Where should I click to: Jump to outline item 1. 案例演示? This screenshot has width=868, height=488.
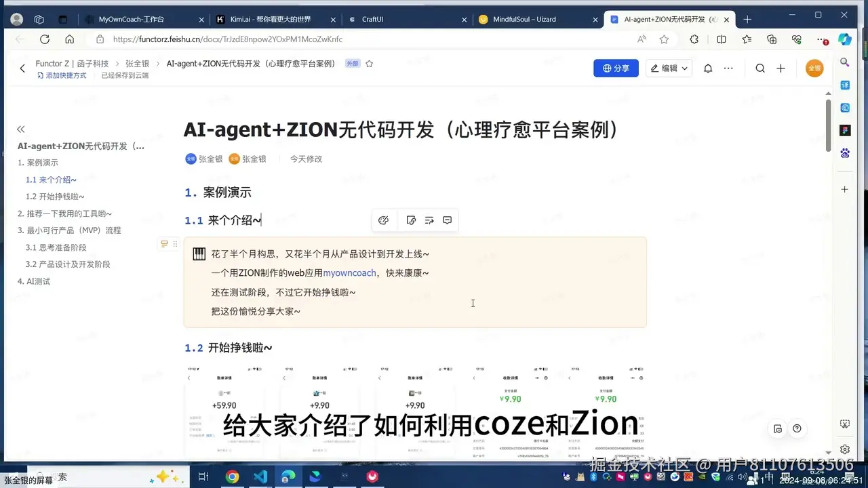click(x=38, y=163)
